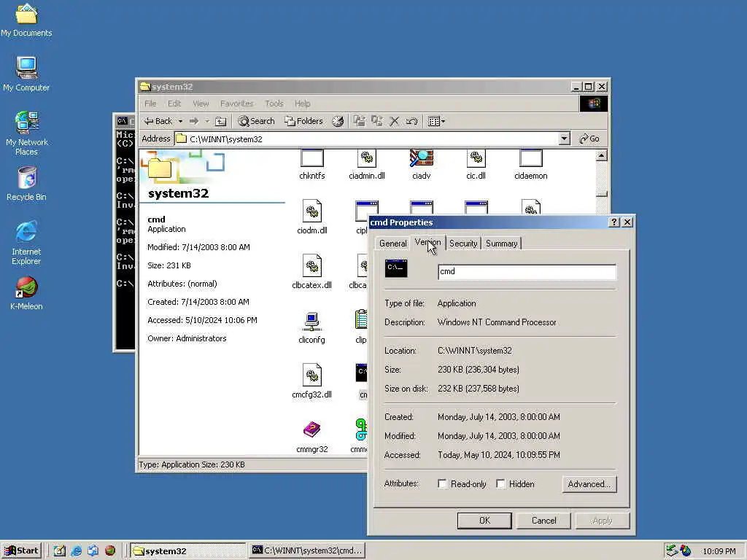Open the Edit menu in system32 window
Viewport: 747px width, 560px height.
tap(174, 104)
